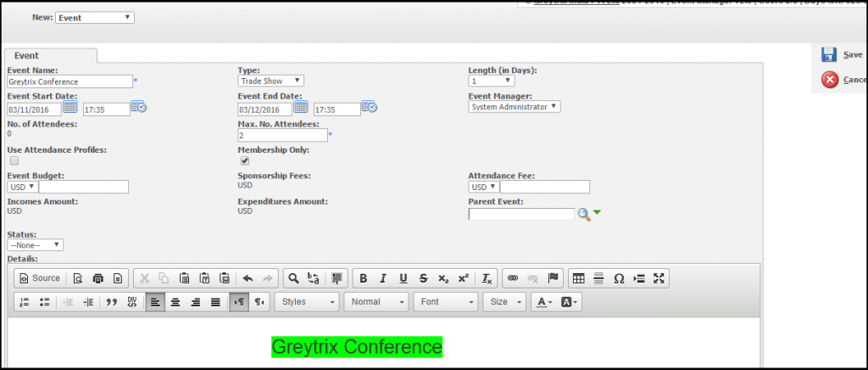
Task: Toggle Align Right
Action: pos(196,302)
